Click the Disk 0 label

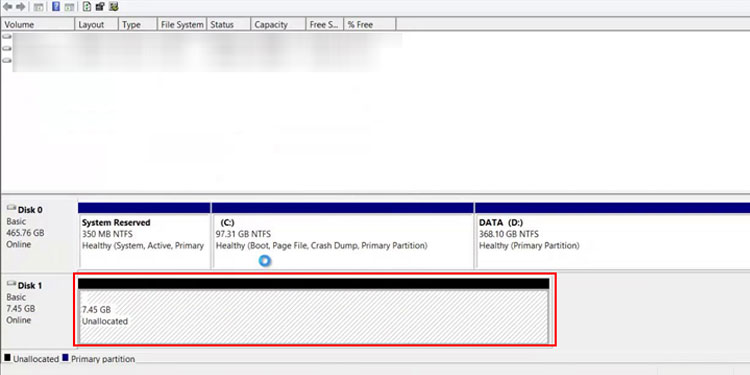30,210
